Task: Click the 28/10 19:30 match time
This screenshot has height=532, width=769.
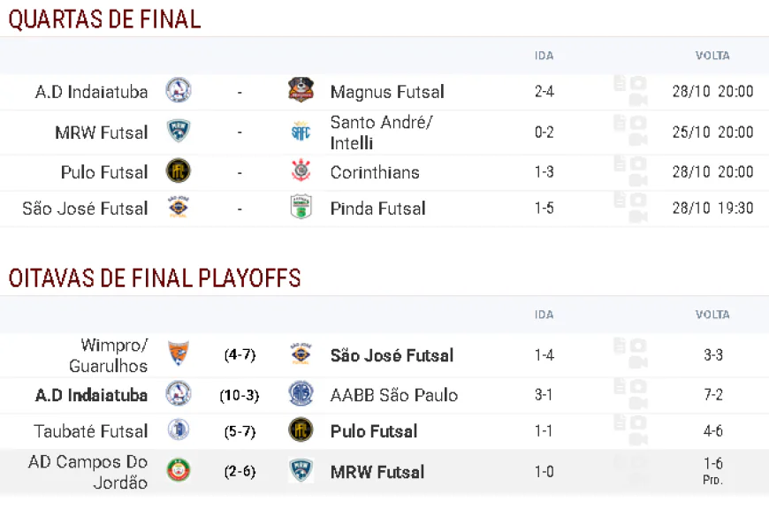Action: pyautogui.click(x=712, y=209)
